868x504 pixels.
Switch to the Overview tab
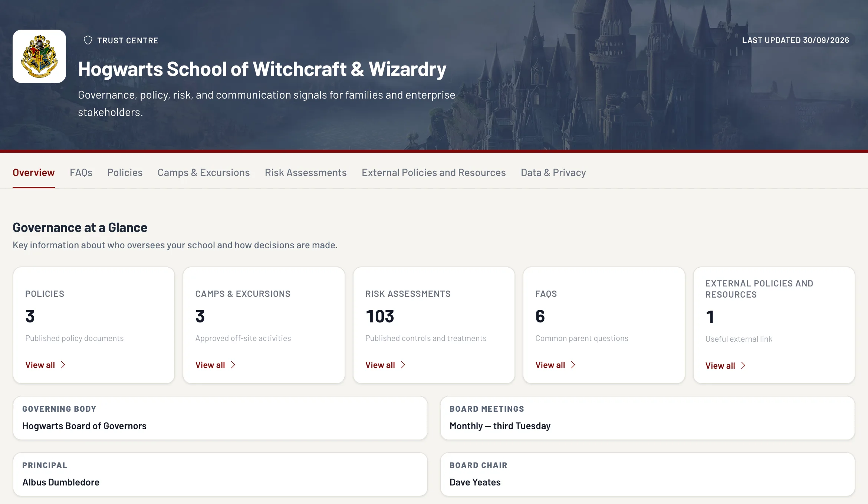point(34,173)
